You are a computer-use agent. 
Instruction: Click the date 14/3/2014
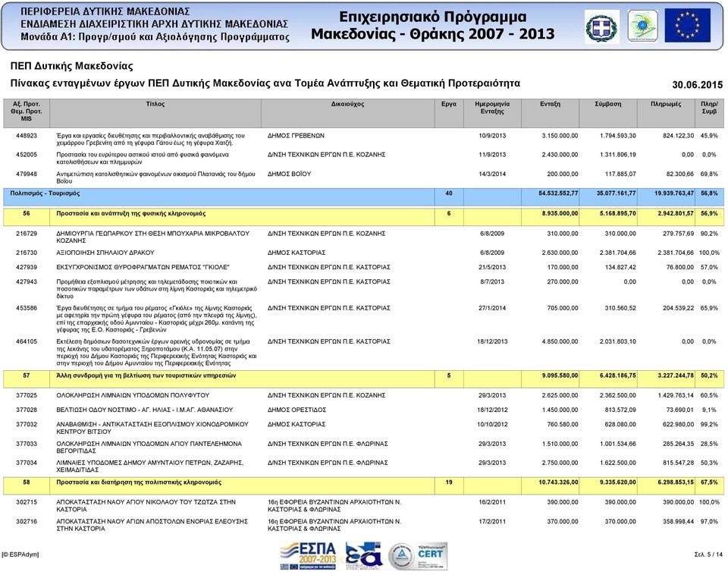click(x=492, y=174)
